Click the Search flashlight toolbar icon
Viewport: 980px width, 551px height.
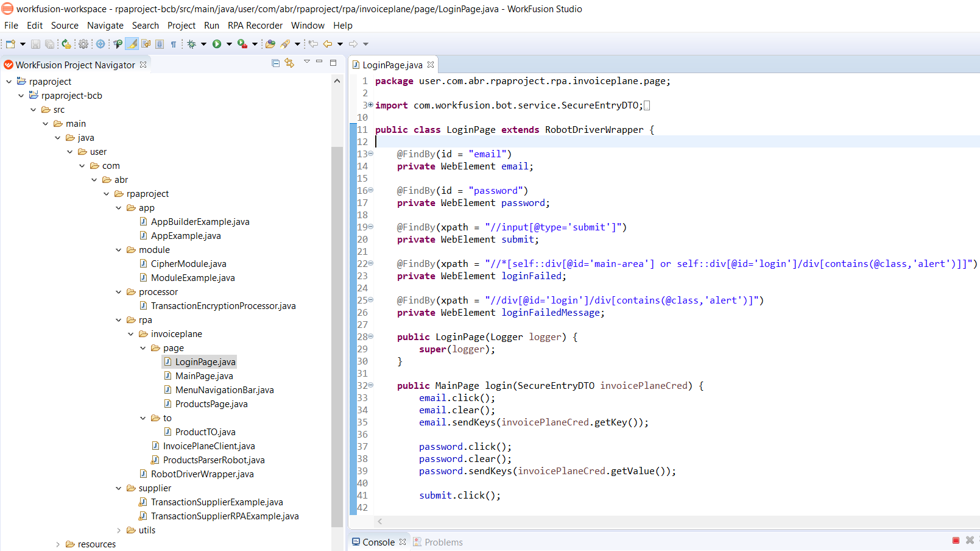point(285,44)
